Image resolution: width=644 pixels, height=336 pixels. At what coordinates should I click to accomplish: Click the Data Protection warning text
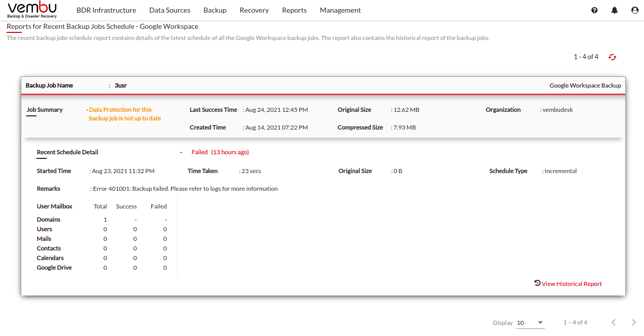(125, 114)
